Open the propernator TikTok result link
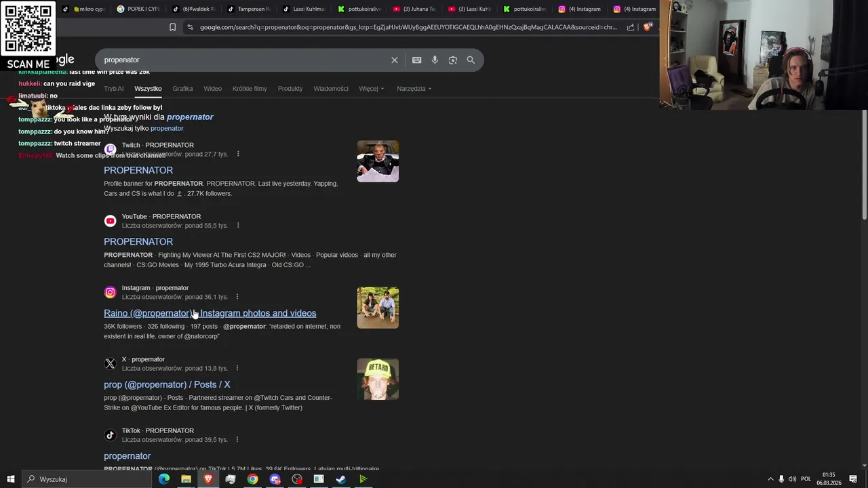868x488 pixels. point(127,456)
